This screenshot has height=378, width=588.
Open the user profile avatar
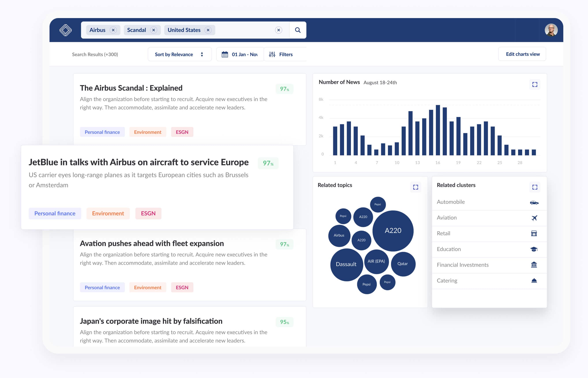[551, 30]
